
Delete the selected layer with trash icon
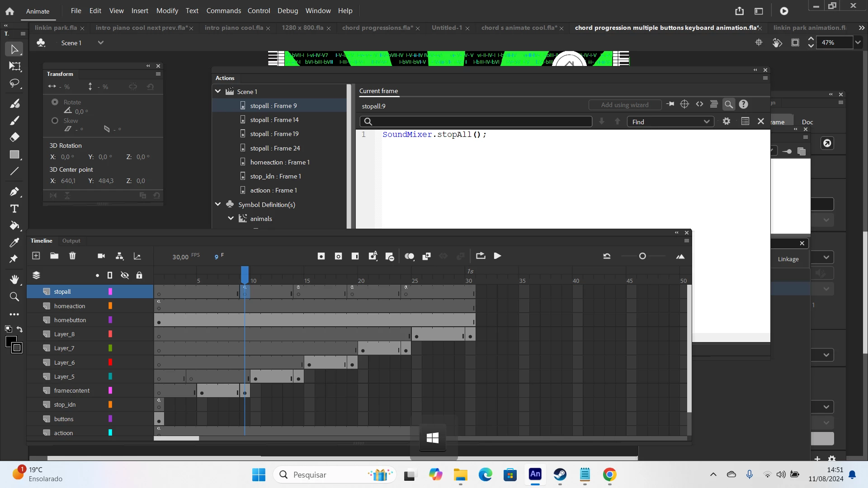(72, 256)
